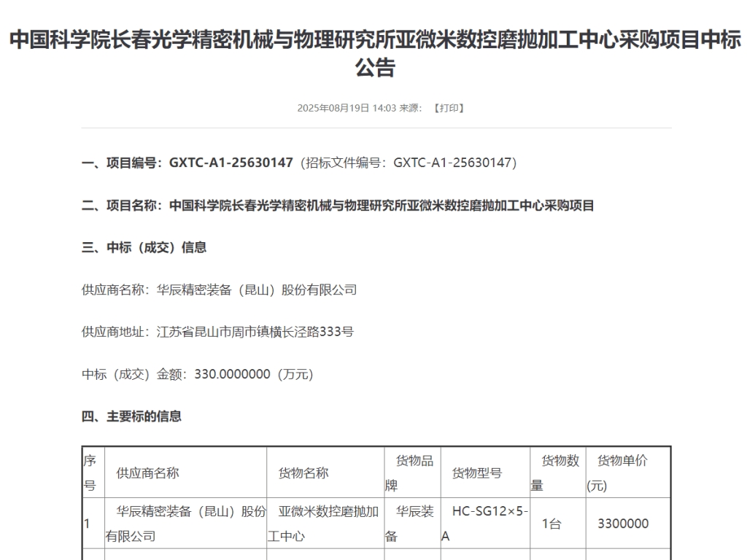The width and height of the screenshot is (747, 560).
Task: Click the 三、中标（成交）信息 heading
Action: (144, 248)
